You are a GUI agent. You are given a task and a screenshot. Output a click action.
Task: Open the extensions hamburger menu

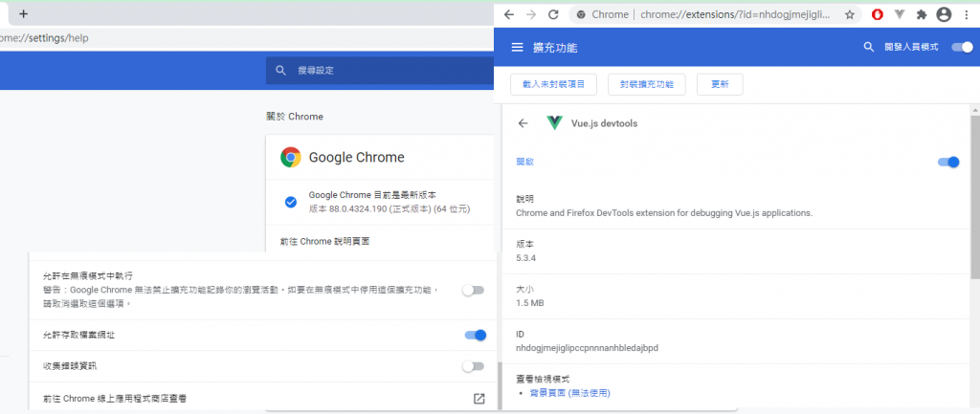pos(517,47)
